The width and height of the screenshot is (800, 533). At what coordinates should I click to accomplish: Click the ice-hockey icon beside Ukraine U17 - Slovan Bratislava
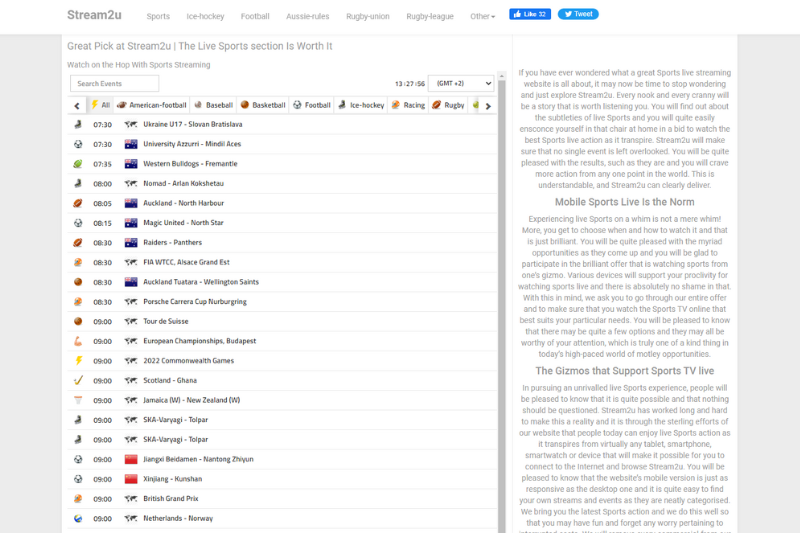pos(78,124)
